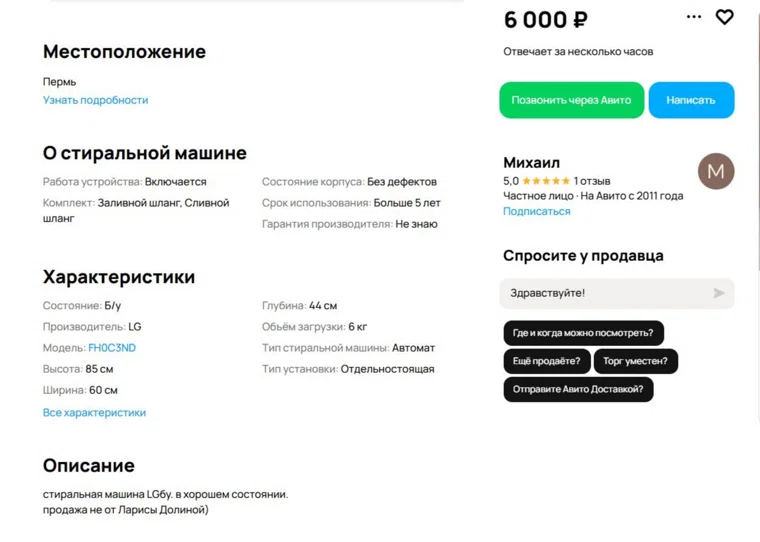Open "Узнать подробности" location link
Image resolution: width=760 pixels, height=542 pixels.
(95, 100)
